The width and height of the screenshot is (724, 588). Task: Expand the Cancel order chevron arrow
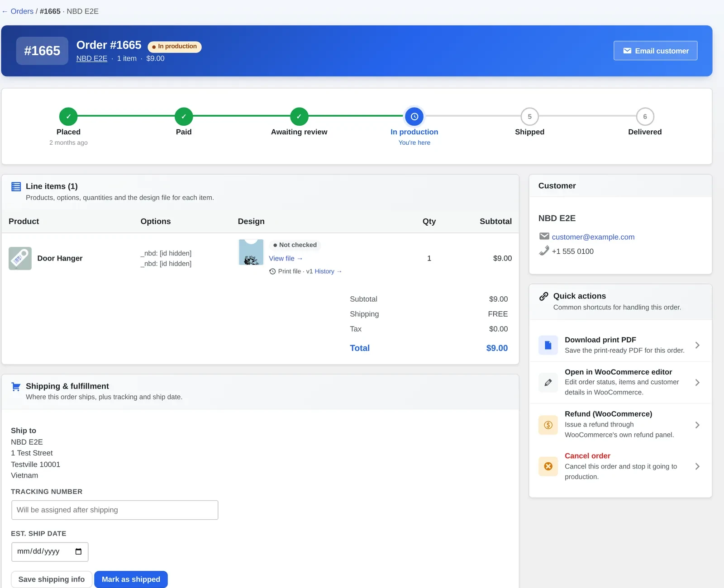click(x=697, y=466)
